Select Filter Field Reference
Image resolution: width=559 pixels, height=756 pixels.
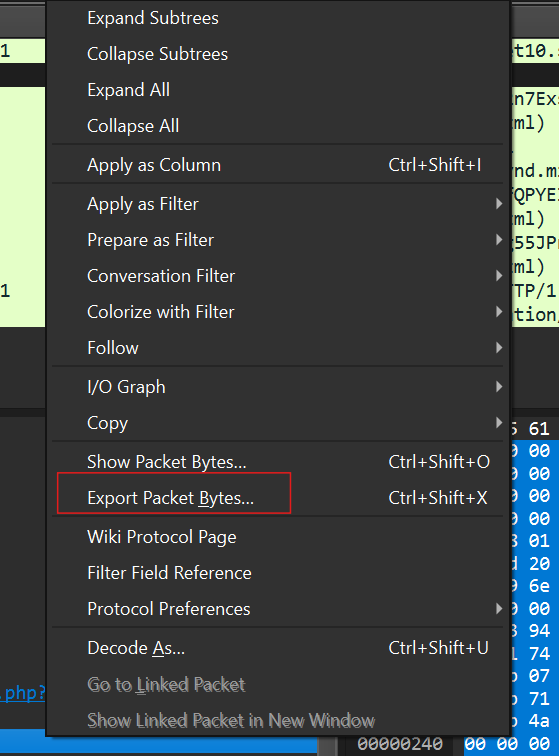(277, 573)
